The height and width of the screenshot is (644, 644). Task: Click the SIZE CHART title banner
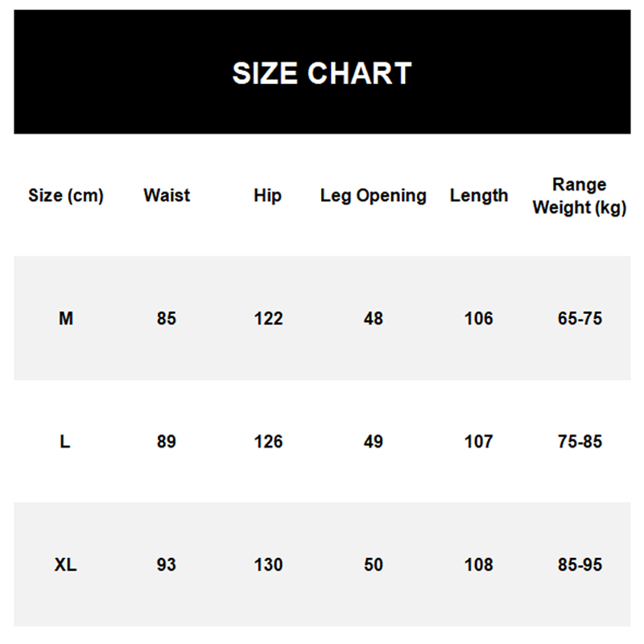click(x=322, y=72)
